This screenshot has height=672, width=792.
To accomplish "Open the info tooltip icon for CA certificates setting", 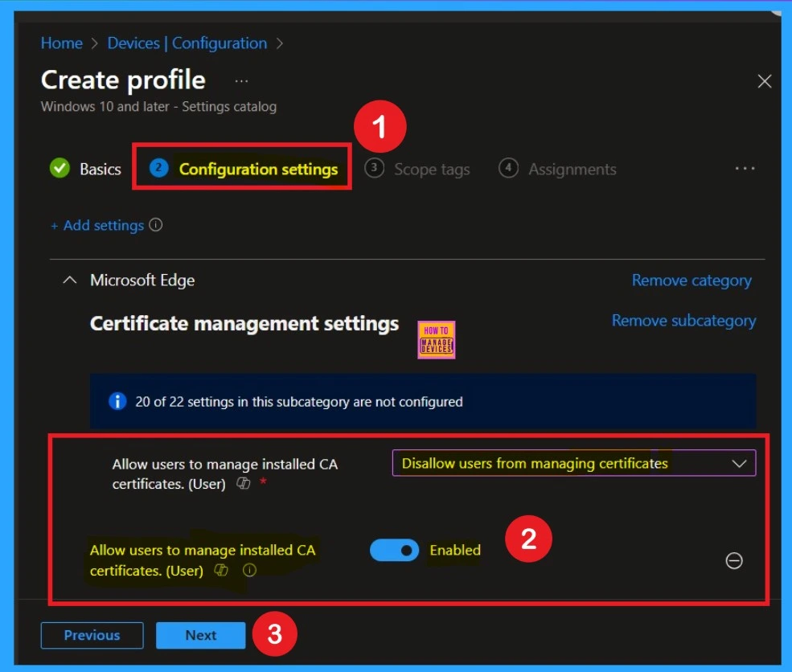I will [x=249, y=570].
